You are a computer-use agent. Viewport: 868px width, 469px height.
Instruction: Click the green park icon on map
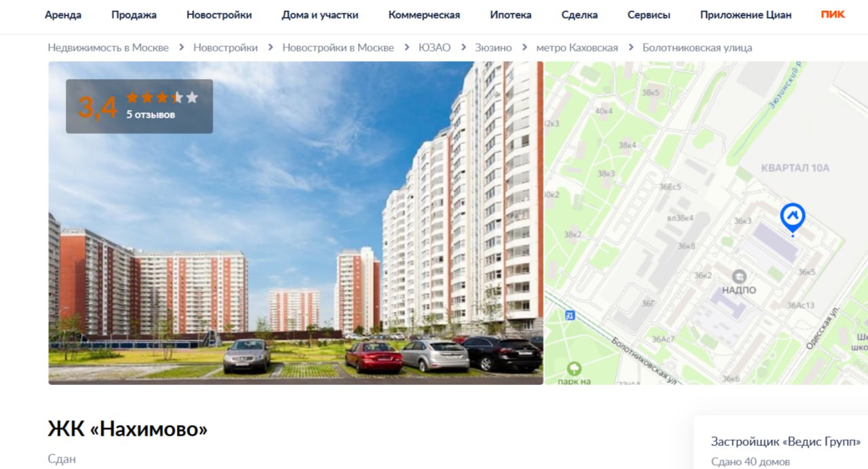[x=574, y=369]
